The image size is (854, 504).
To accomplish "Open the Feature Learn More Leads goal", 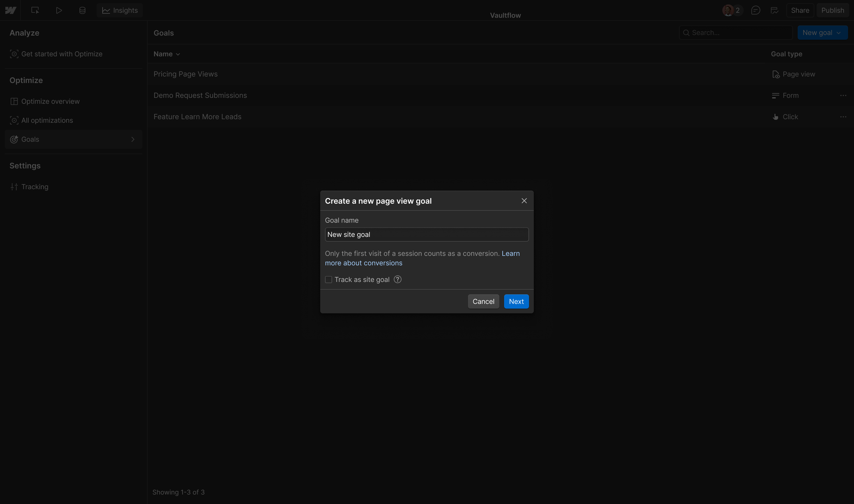I will click(x=197, y=117).
